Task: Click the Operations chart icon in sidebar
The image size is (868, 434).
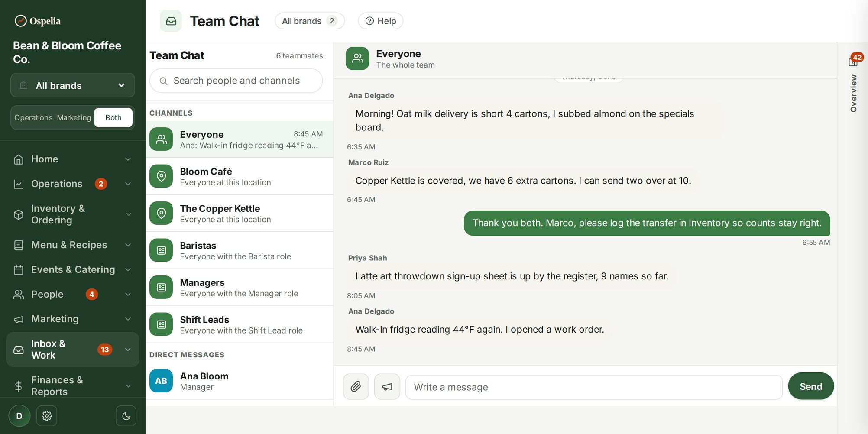Action: (18, 184)
